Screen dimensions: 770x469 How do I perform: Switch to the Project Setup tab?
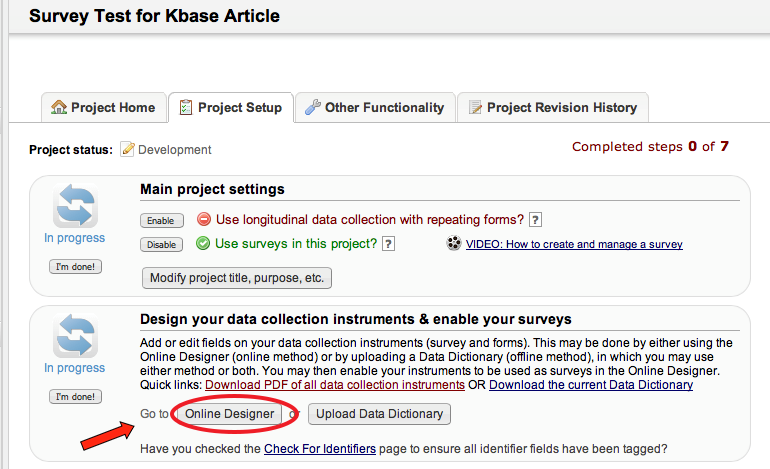click(230, 108)
